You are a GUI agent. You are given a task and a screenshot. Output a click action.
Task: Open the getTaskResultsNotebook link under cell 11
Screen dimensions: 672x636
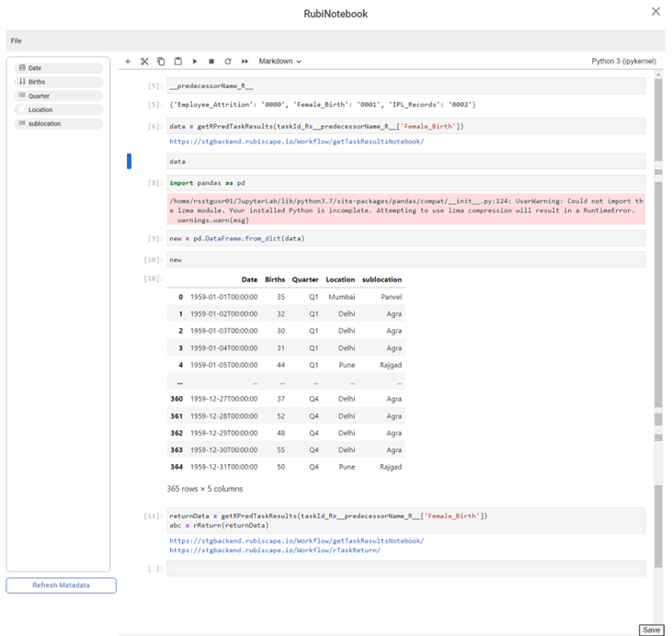point(297,540)
